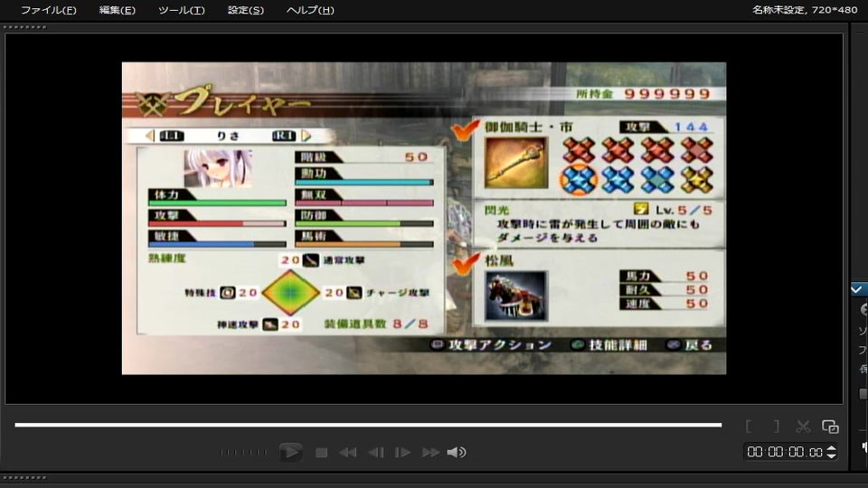Click the 戻る prompt in preview

point(690,345)
